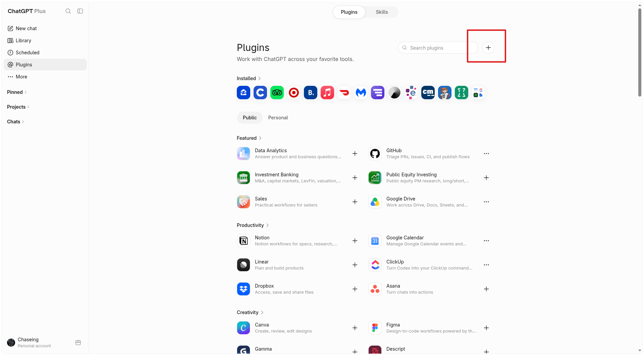Open the green brackets installed plugin icon
This screenshot has height=355, width=644.
pyautogui.click(x=462, y=93)
